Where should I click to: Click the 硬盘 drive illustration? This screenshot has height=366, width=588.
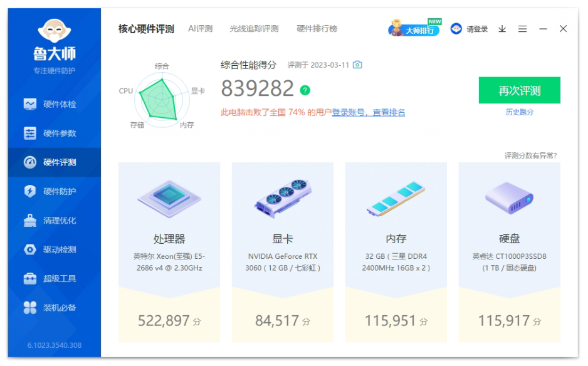click(x=509, y=197)
